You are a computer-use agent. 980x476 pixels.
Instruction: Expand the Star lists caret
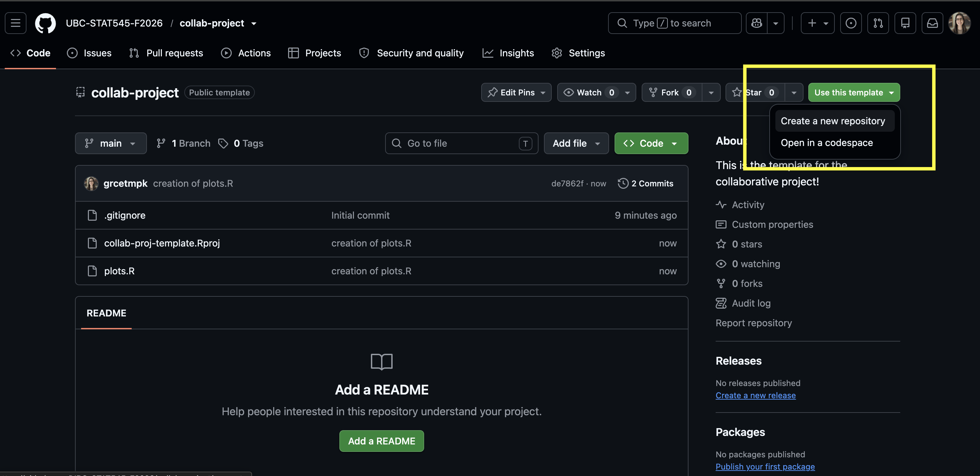[x=794, y=92]
